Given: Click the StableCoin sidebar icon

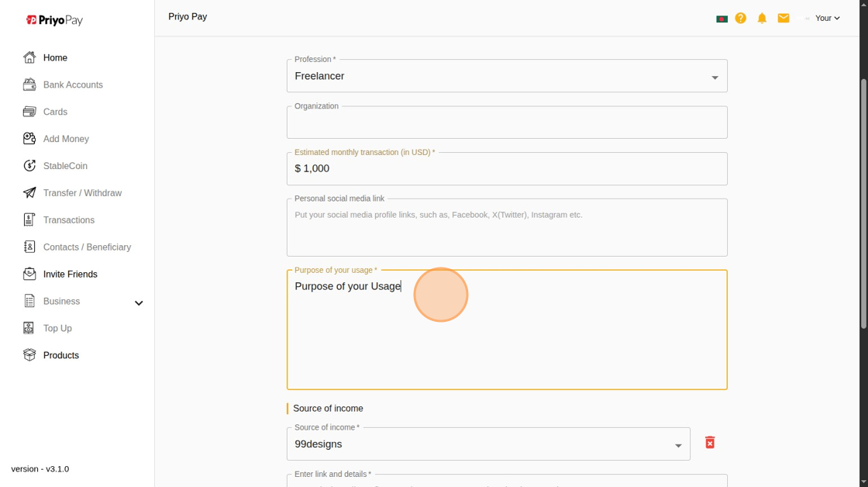Looking at the screenshot, I should point(29,166).
